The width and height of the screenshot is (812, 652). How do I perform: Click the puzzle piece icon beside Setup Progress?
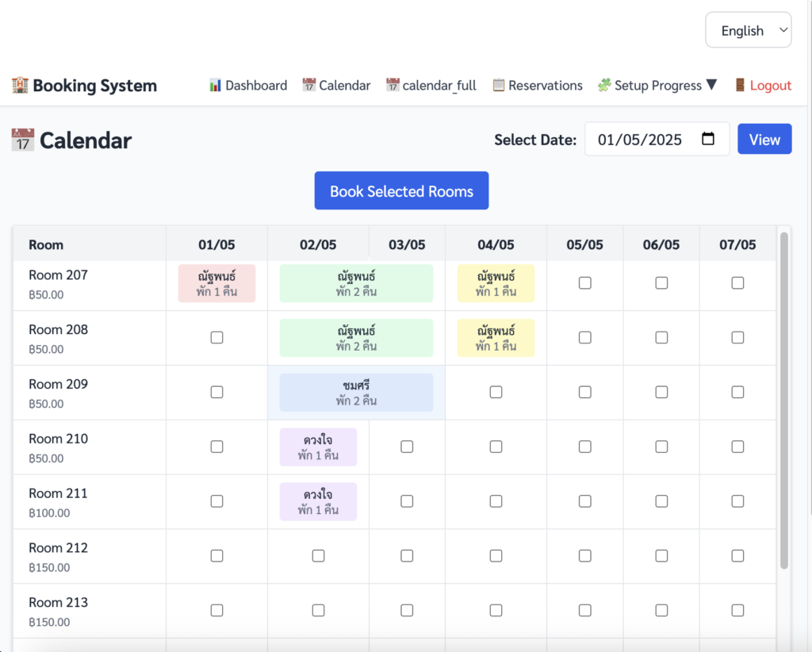(x=603, y=85)
